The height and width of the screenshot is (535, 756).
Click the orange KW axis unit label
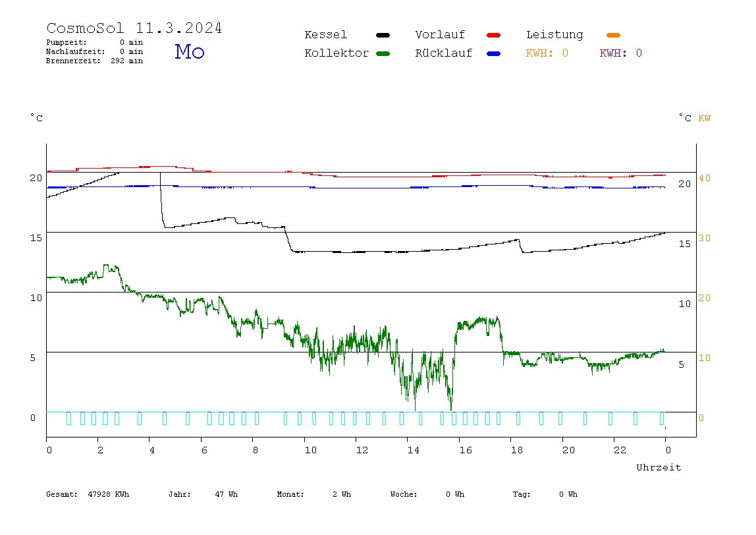click(x=705, y=118)
